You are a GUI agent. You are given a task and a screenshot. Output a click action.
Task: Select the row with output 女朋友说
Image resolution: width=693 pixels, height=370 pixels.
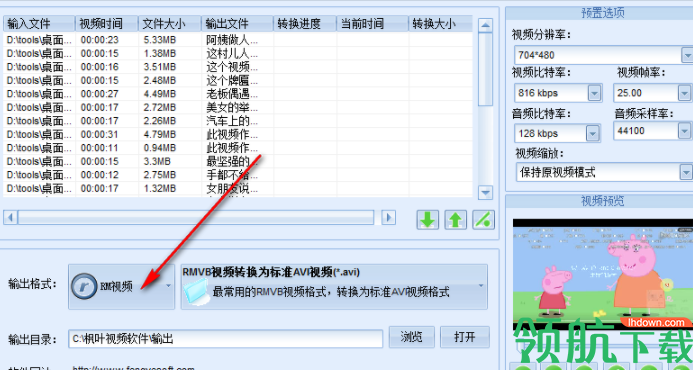coord(238,188)
